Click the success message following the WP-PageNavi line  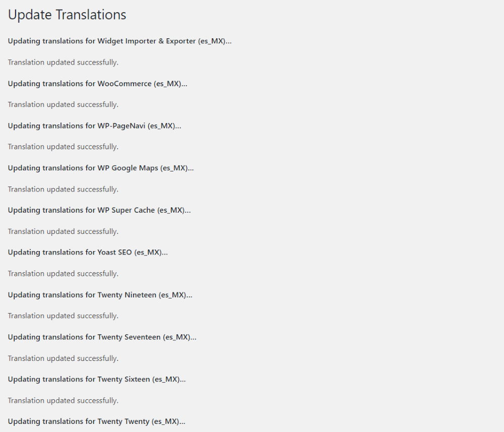63,147
